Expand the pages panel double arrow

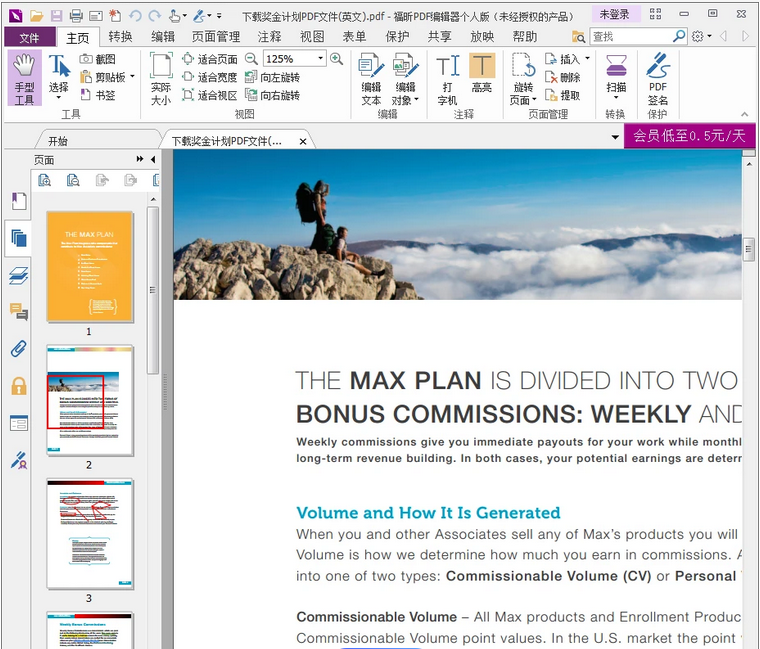[140, 159]
